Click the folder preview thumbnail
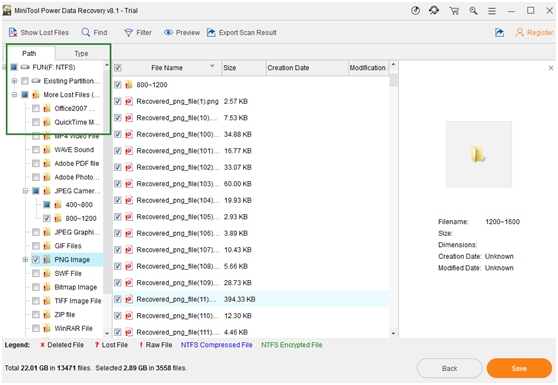558x385 pixels. (x=479, y=154)
